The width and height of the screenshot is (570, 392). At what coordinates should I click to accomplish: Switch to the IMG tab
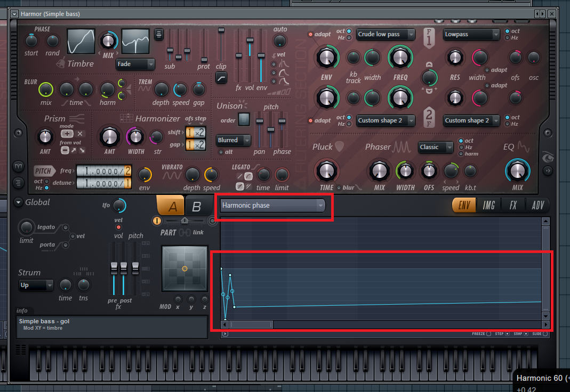click(488, 205)
